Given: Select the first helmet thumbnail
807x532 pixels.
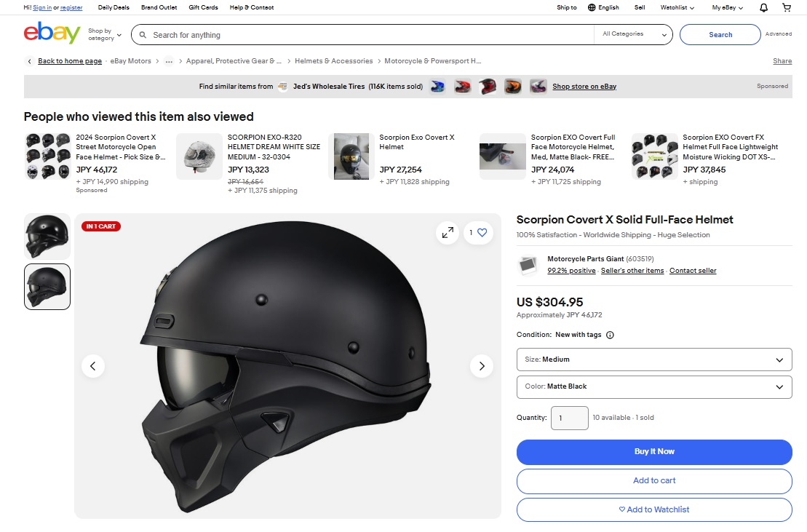Looking at the screenshot, I should pyautogui.click(x=47, y=236).
